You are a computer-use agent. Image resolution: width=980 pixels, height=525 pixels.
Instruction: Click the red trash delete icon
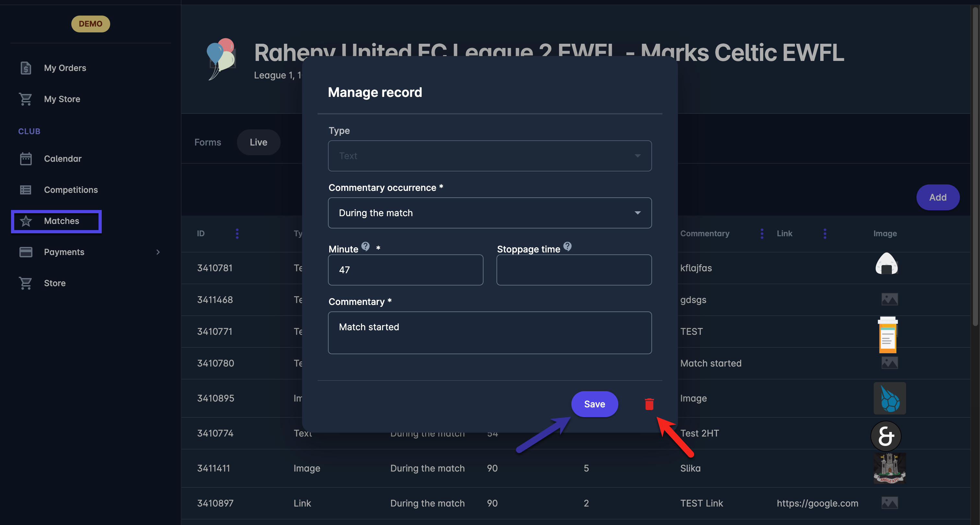click(649, 404)
